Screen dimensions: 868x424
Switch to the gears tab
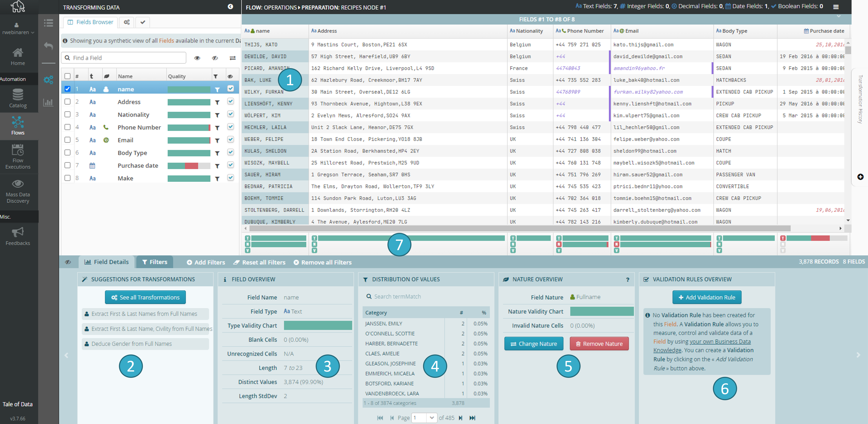127,22
